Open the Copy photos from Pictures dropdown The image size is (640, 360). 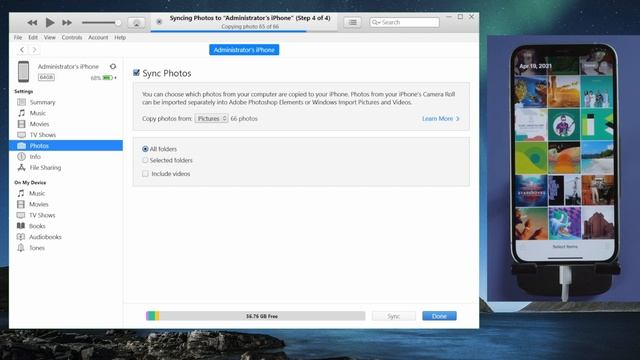[x=211, y=118]
